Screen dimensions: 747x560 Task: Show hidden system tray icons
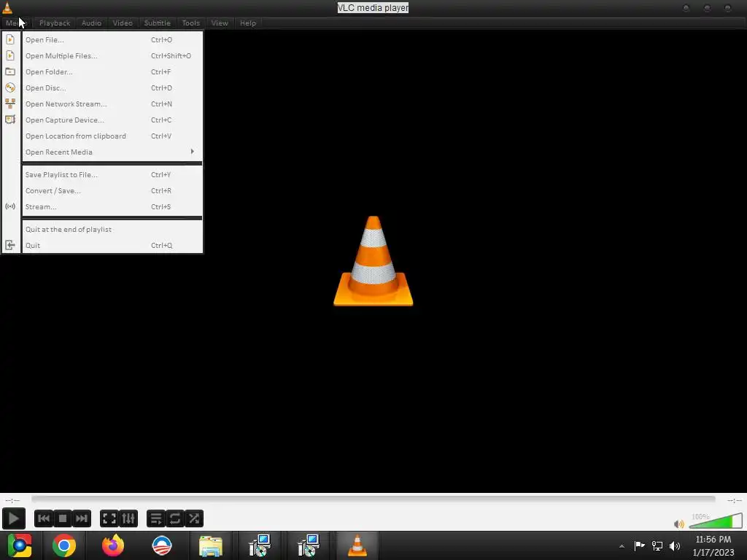[622, 546]
